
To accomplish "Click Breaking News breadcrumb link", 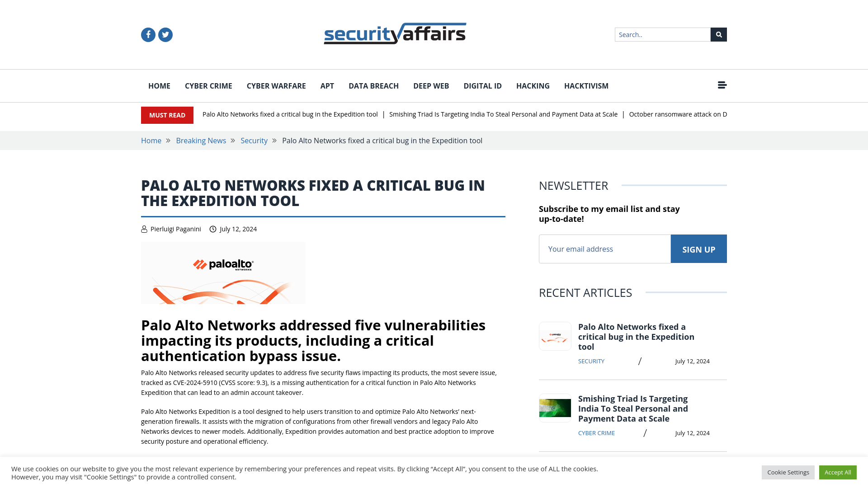I will [200, 140].
